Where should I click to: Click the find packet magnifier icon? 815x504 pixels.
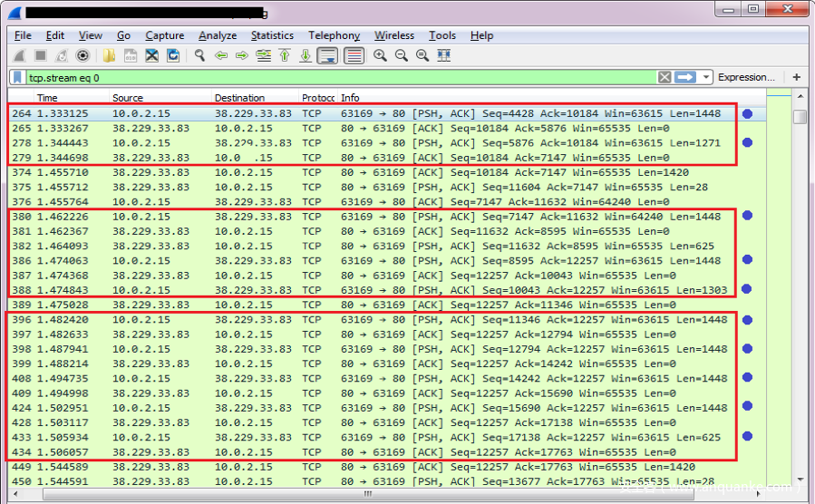pos(199,56)
